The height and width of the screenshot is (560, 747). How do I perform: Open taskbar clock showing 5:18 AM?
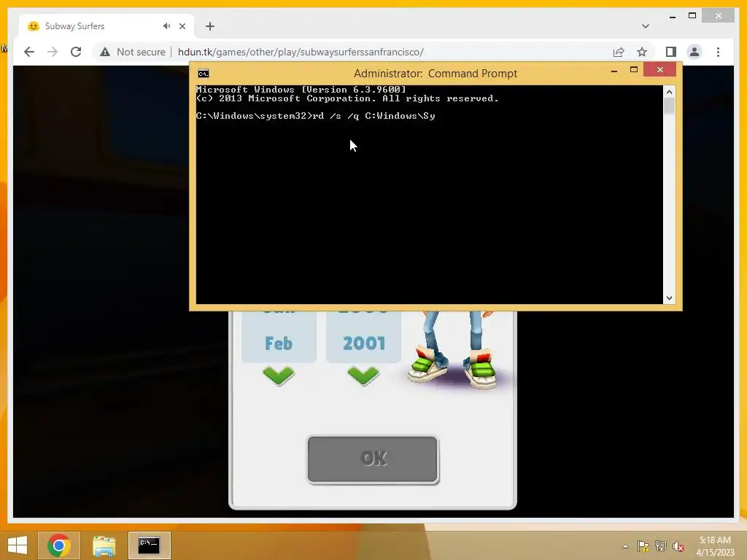pos(715,546)
